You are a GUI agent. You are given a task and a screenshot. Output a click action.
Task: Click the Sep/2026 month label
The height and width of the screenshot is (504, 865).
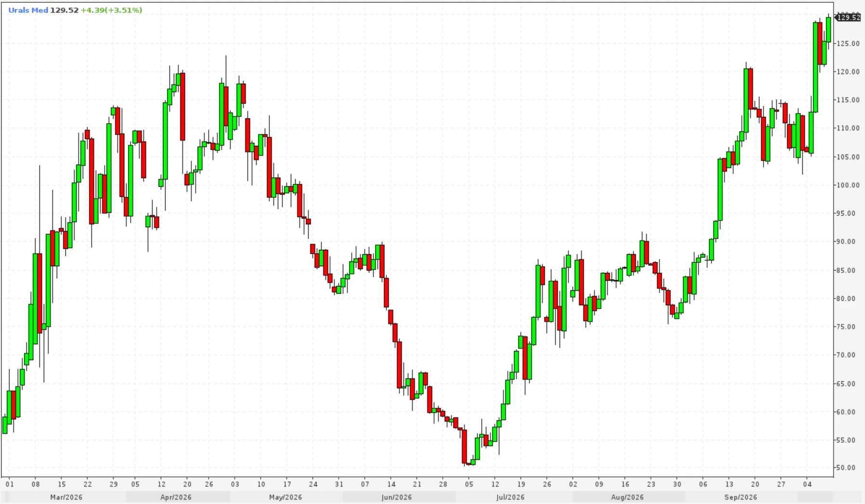741,497
